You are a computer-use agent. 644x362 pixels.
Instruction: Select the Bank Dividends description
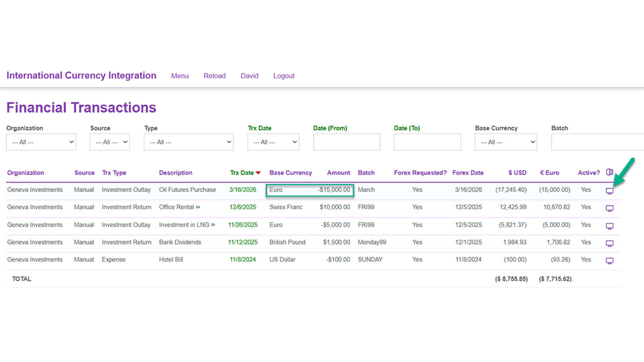point(180,242)
